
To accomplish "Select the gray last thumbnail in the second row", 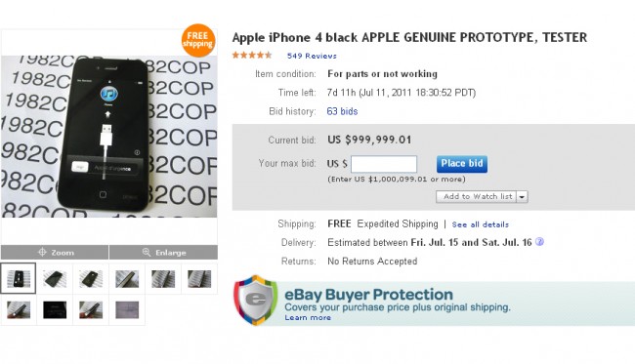I will pos(127,309).
